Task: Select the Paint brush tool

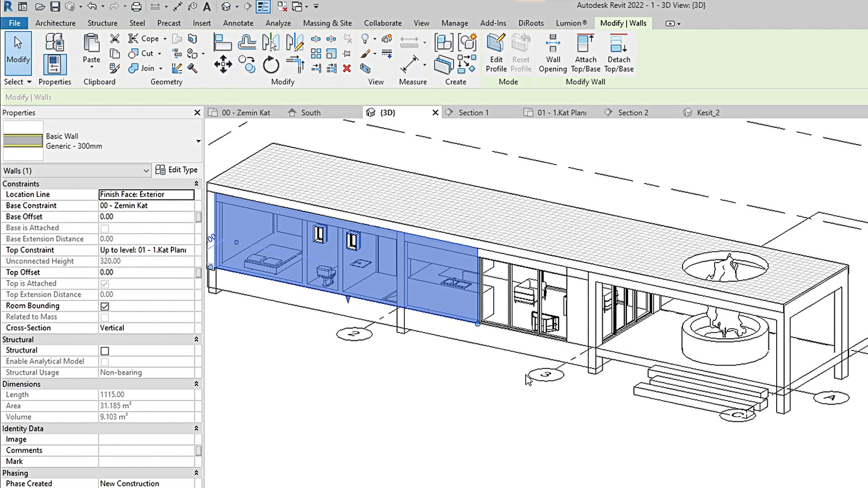Action: 365,54
